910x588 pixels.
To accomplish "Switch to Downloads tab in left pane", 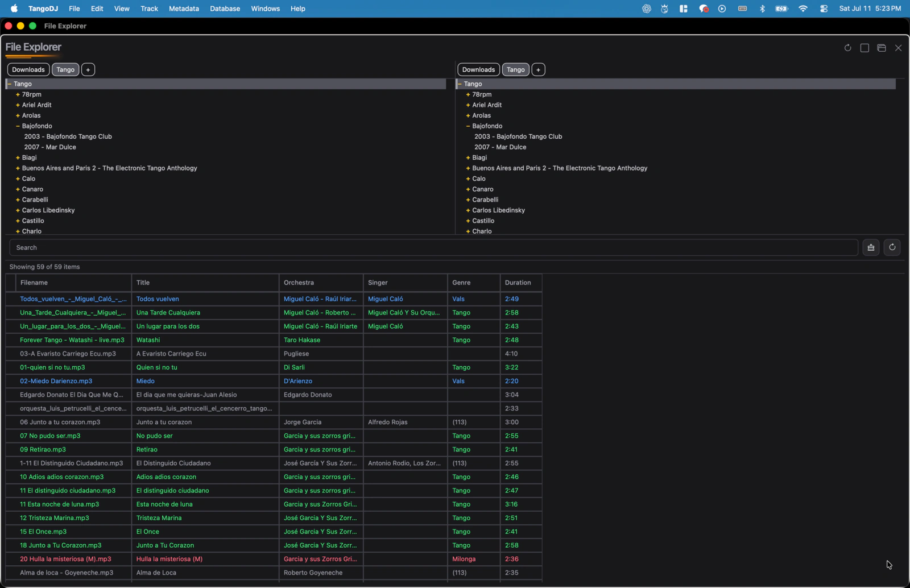I will 28,69.
